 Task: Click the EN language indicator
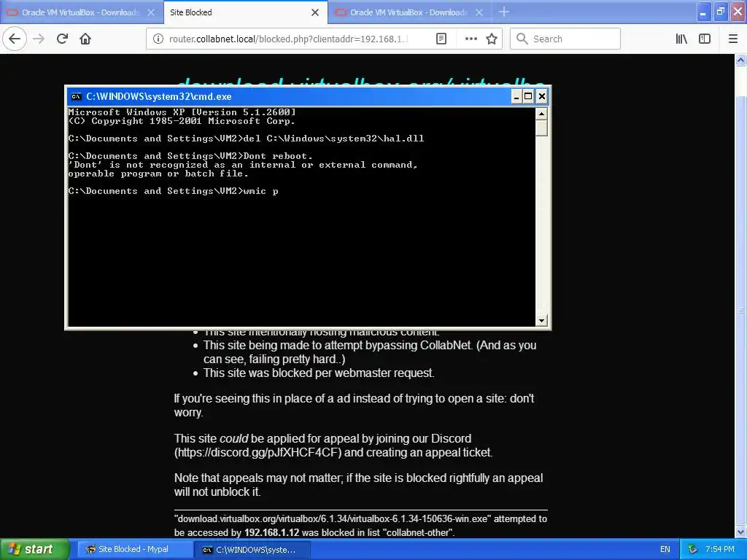pos(665,549)
